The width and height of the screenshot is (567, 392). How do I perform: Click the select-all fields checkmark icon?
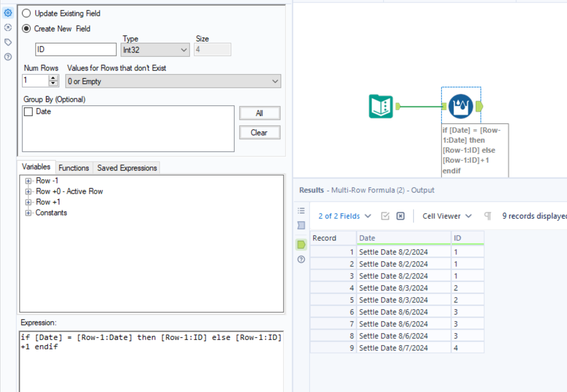tap(385, 216)
